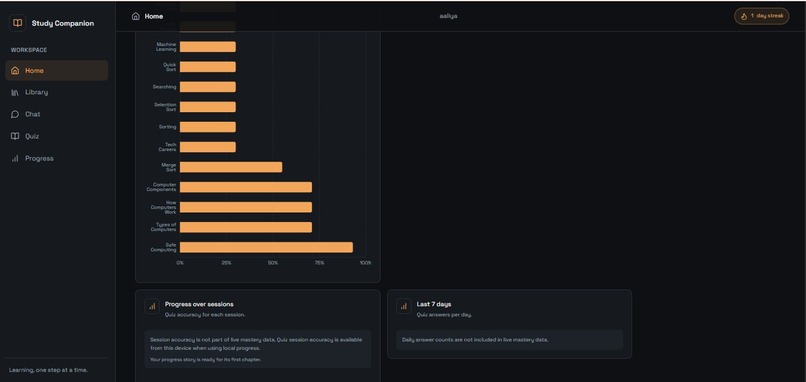
Task: Open the Library section
Action: [x=57, y=93]
